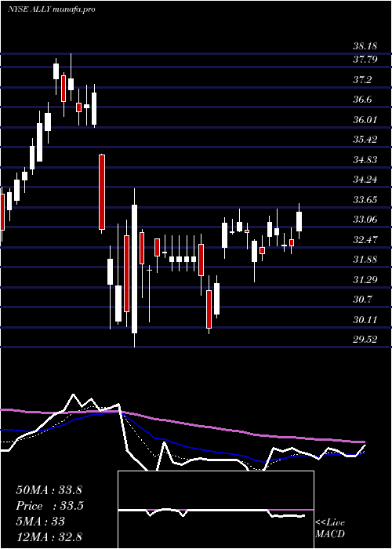Click the 30.7 price label
The height and width of the screenshot is (549, 392).
[x=362, y=300]
